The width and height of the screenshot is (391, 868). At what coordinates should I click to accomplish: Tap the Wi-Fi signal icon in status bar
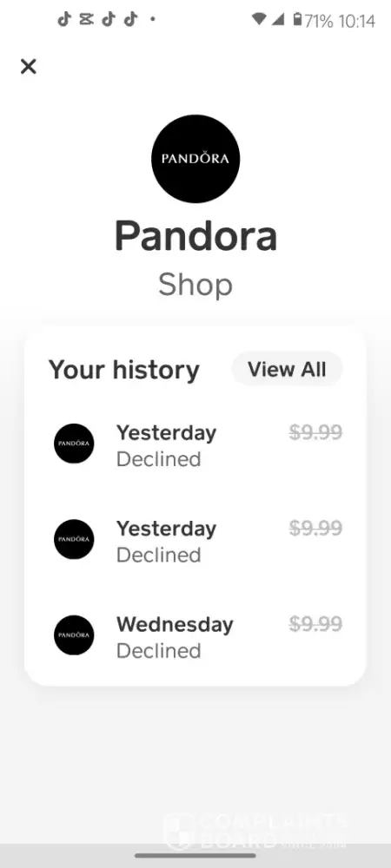(259, 20)
